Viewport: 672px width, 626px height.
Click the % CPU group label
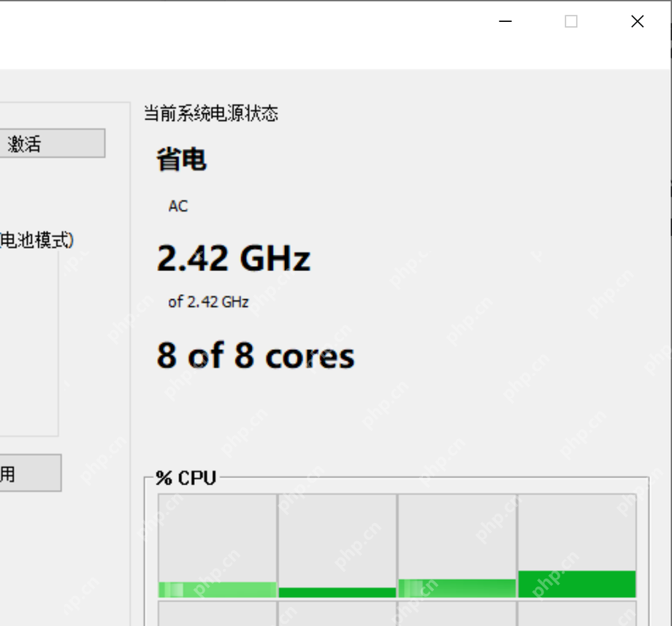[186, 478]
